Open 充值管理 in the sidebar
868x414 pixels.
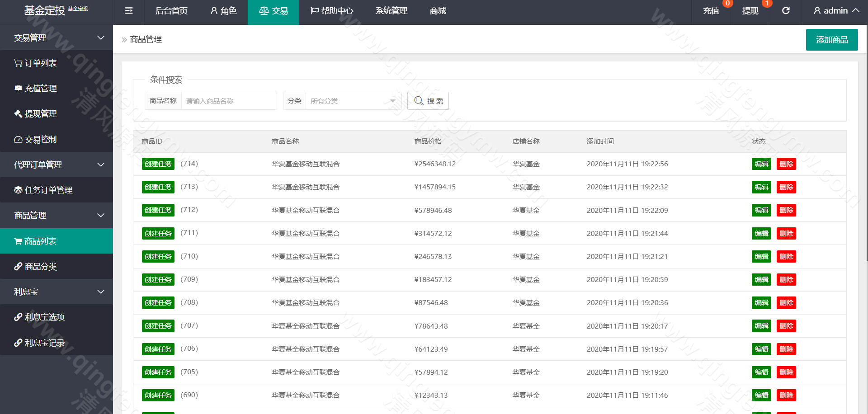tap(41, 88)
